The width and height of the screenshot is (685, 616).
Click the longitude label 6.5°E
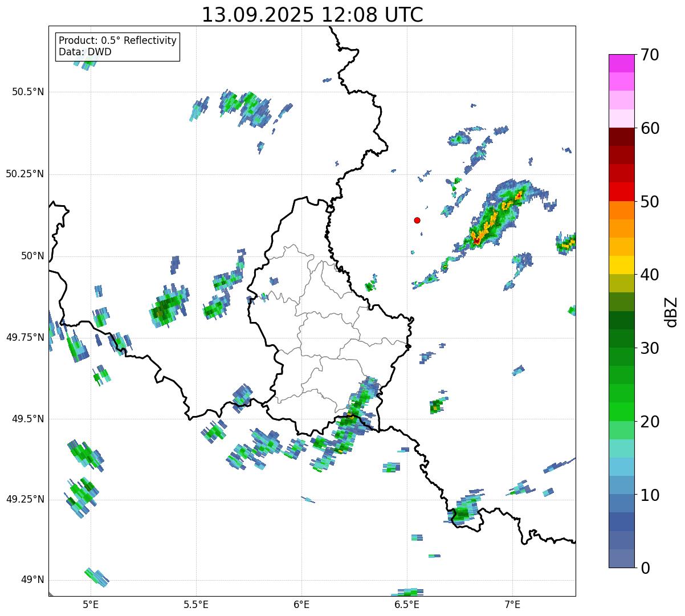pyautogui.click(x=407, y=604)
